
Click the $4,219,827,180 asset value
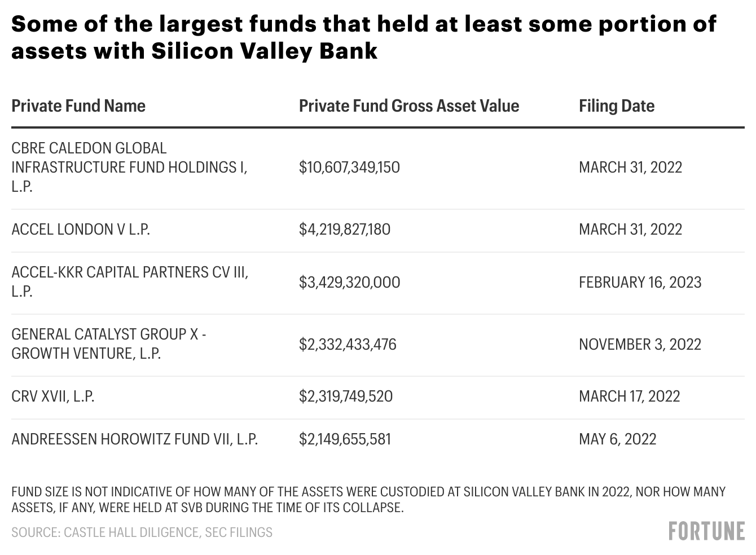click(344, 230)
